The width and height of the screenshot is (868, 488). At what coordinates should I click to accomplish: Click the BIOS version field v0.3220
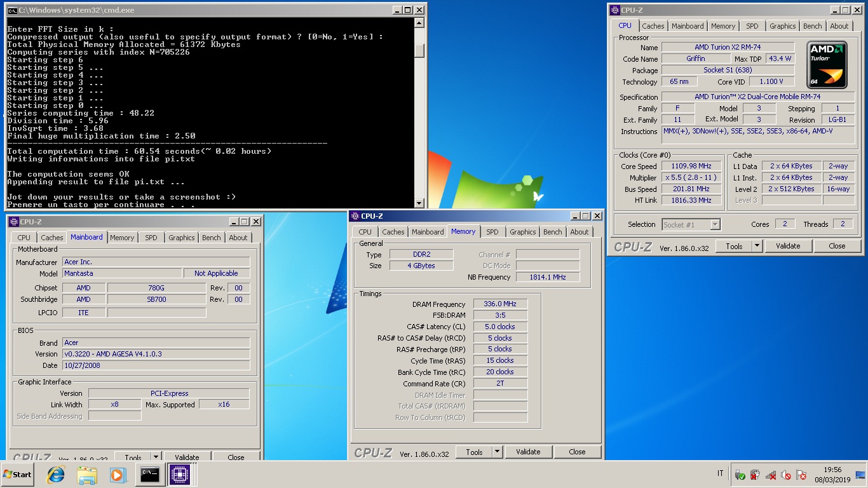pyautogui.click(x=156, y=354)
